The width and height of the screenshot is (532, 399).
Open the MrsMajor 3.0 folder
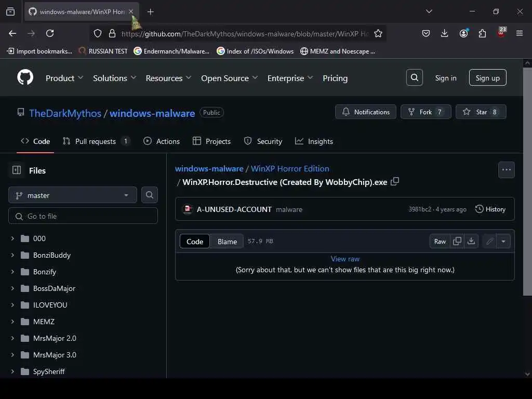[55, 355]
